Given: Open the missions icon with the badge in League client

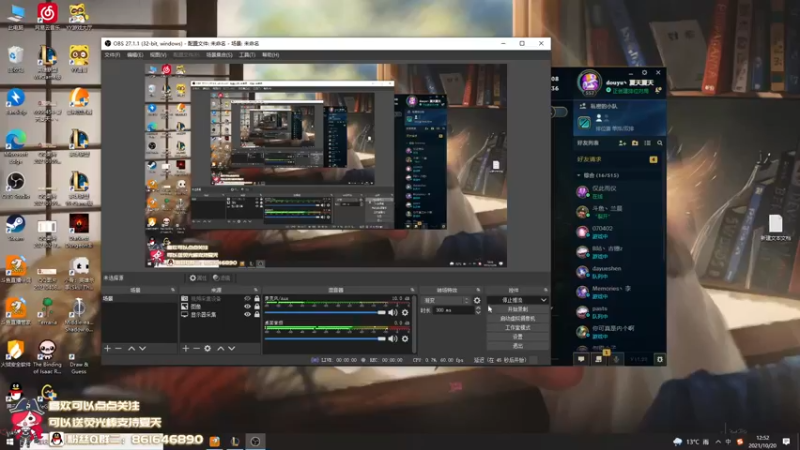Looking at the screenshot, I should pyautogui.click(x=599, y=359).
